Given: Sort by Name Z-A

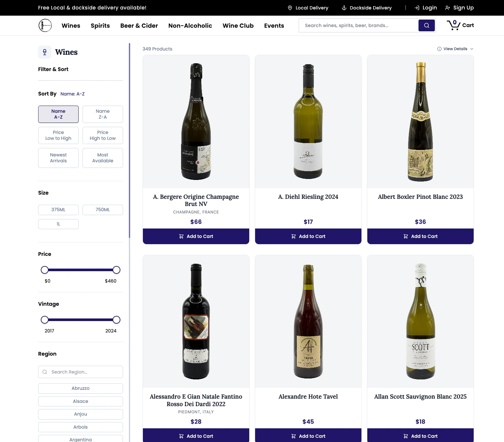Looking at the screenshot, I should pyautogui.click(x=103, y=114).
